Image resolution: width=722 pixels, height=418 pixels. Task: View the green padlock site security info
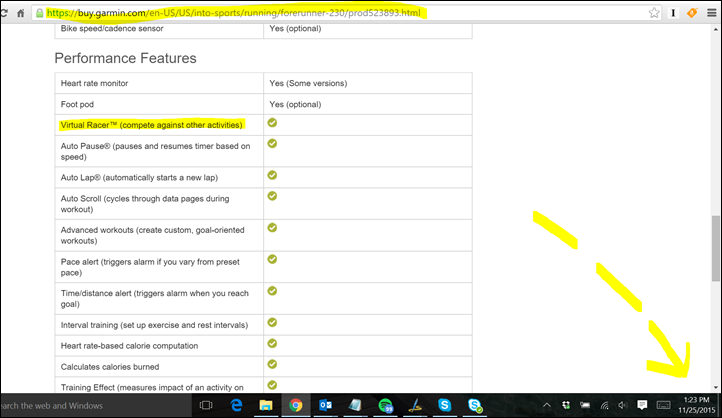pyautogui.click(x=40, y=13)
